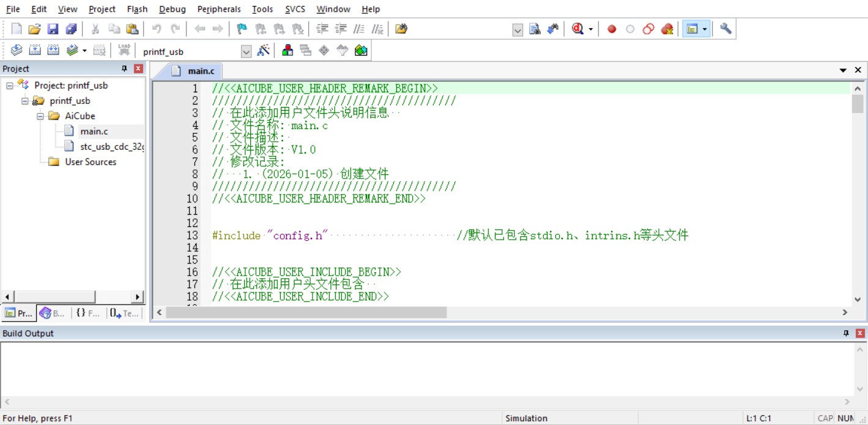Start the debug session icon

(577, 29)
